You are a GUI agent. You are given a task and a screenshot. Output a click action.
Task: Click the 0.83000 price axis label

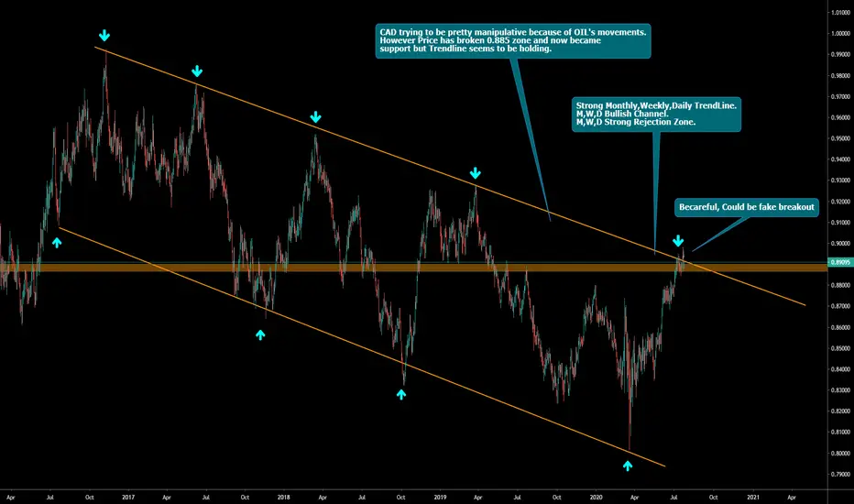pos(841,390)
